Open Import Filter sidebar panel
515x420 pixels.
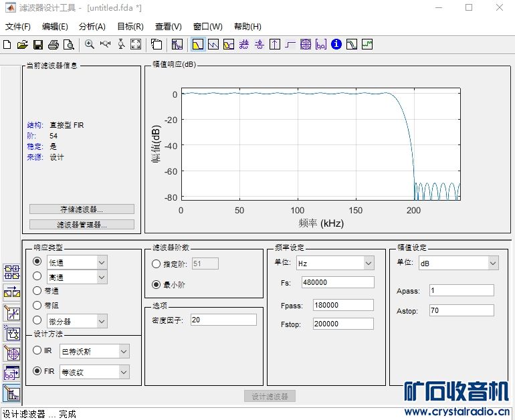point(12,373)
